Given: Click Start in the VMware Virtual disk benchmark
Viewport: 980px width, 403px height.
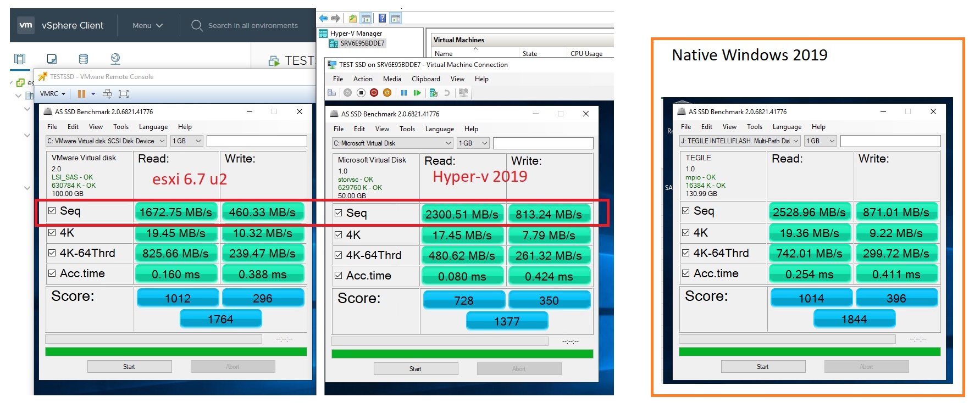Looking at the screenshot, I should [x=129, y=367].
